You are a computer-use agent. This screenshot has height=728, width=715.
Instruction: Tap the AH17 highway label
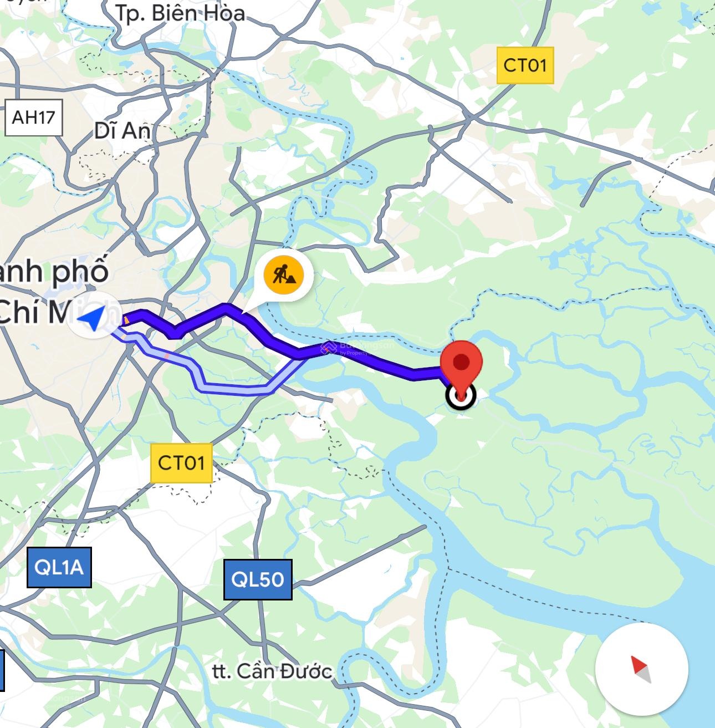point(33,118)
